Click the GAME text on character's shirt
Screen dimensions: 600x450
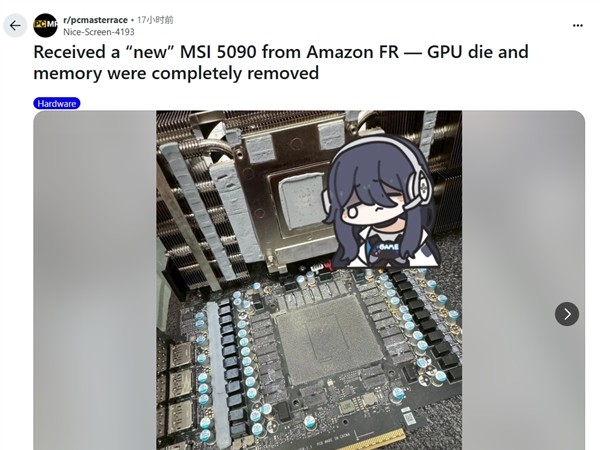click(387, 247)
